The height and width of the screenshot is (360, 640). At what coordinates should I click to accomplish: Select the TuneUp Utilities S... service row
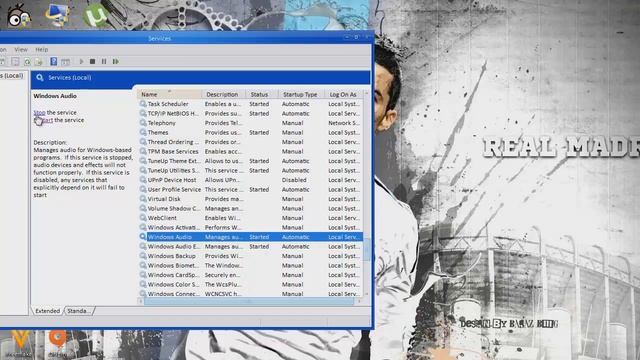[x=250, y=170]
